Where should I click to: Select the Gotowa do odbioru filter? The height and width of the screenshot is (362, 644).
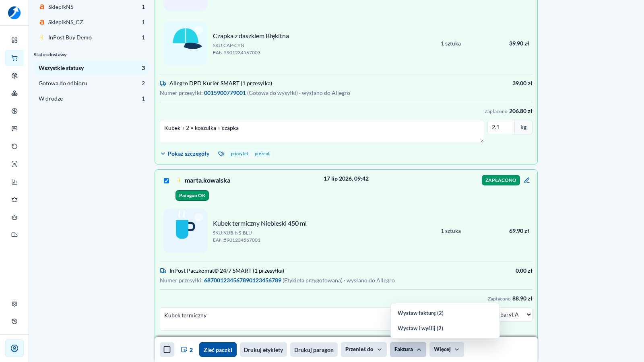click(92, 83)
